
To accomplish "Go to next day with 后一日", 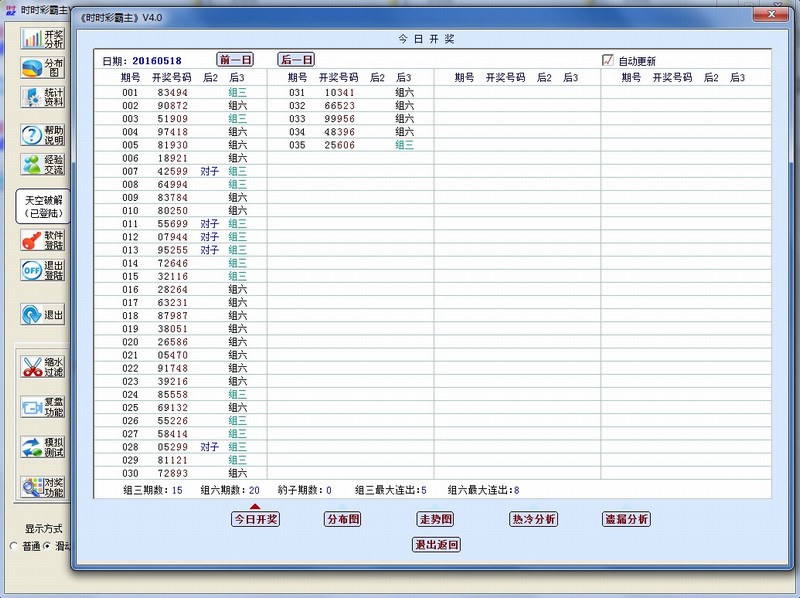I will (x=296, y=60).
